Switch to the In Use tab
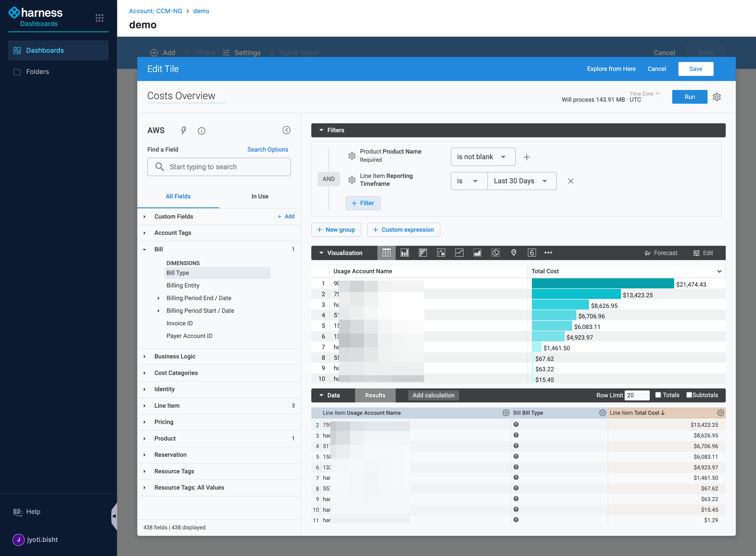 (x=260, y=196)
